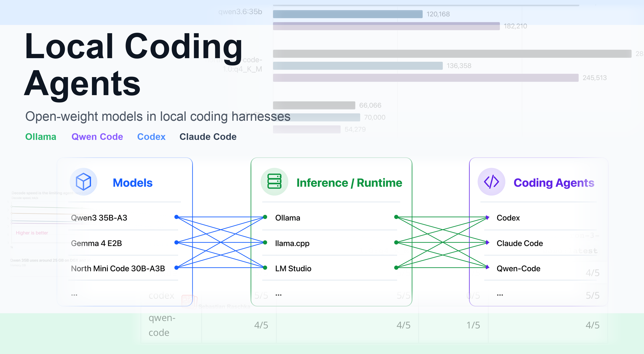Click the green dot left of Ollama
This screenshot has width=644, height=354.
click(x=265, y=217)
